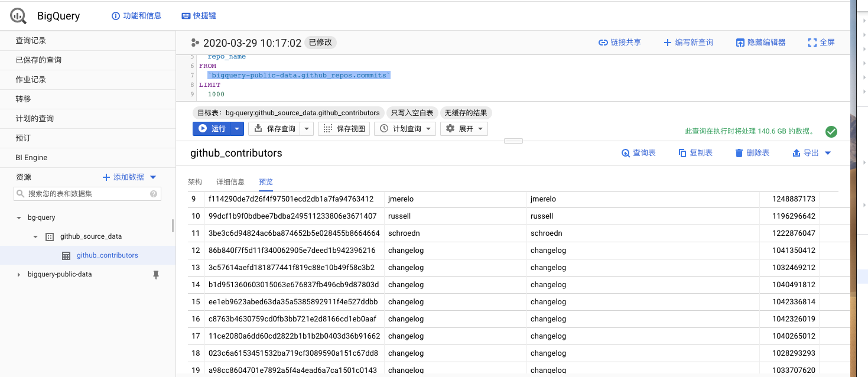Hide the editor using 隐藏编辑器
This screenshot has height=377, width=868.
tap(760, 43)
